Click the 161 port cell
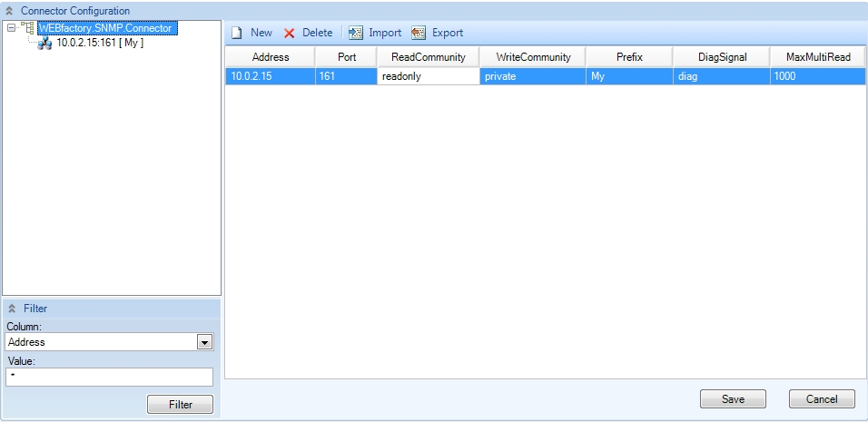 tap(347, 76)
